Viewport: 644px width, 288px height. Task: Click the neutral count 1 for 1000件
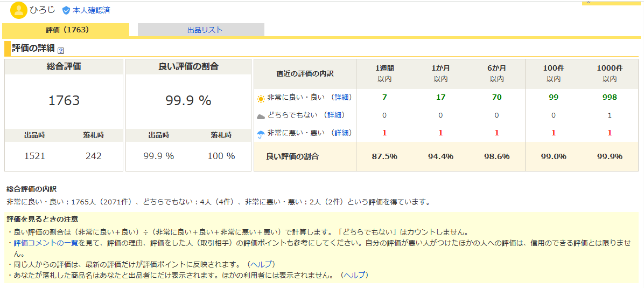pos(610,115)
